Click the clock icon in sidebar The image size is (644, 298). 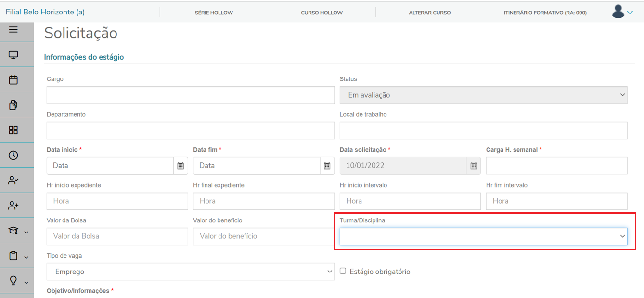click(x=13, y=155)
